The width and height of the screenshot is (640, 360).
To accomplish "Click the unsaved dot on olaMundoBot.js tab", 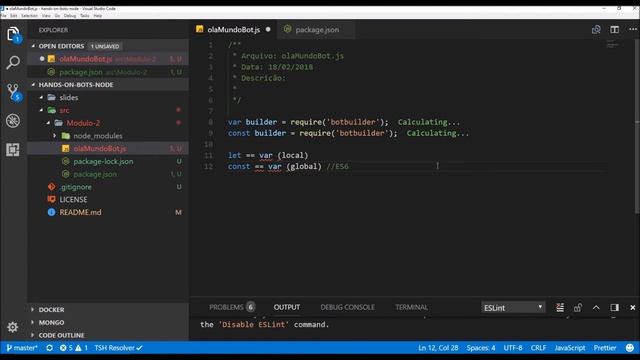I will (x=268, y=29).
